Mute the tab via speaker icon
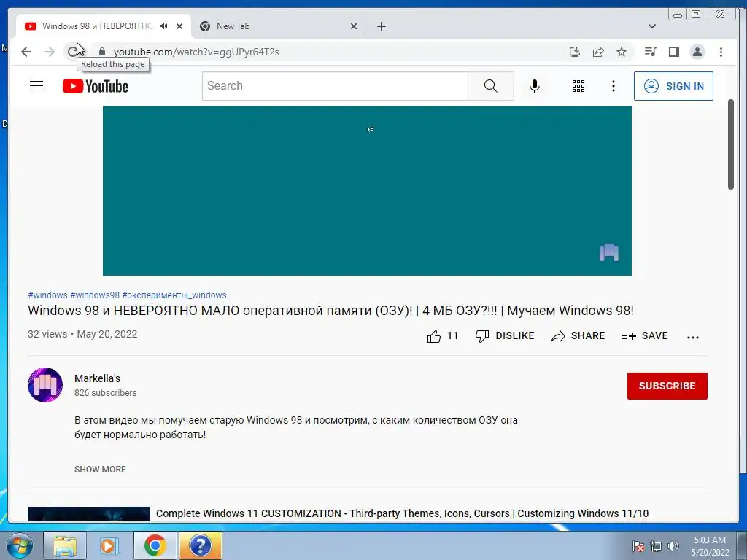Screen dimensions: 747x560 164,26
